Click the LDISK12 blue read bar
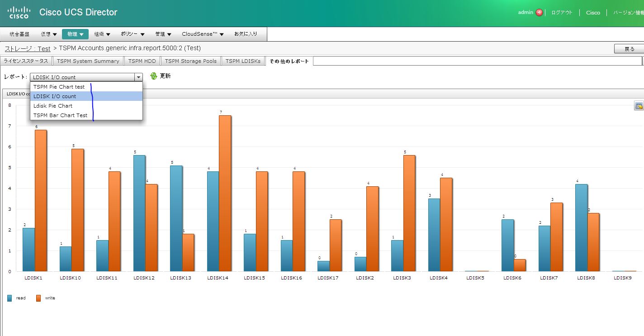 pyautogui.click(x=139, y=213)
